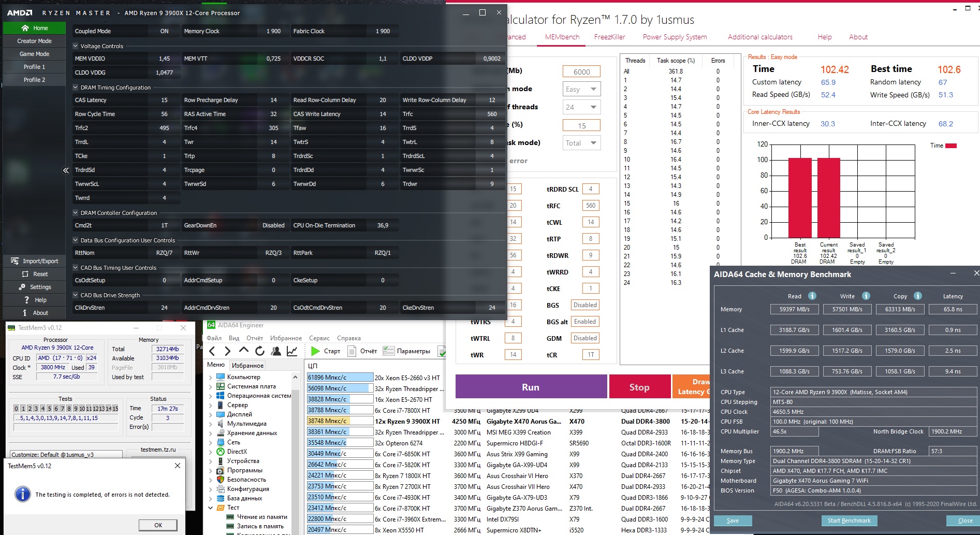Click task scope field showing 15
980x535 pixels.
(581, 125)
